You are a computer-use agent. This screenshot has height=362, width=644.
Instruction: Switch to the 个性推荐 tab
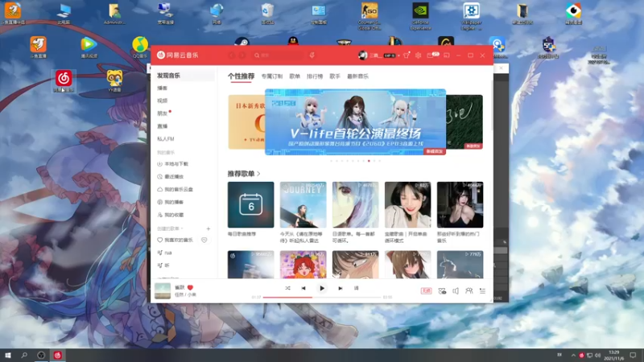click(x=241, y=76)
